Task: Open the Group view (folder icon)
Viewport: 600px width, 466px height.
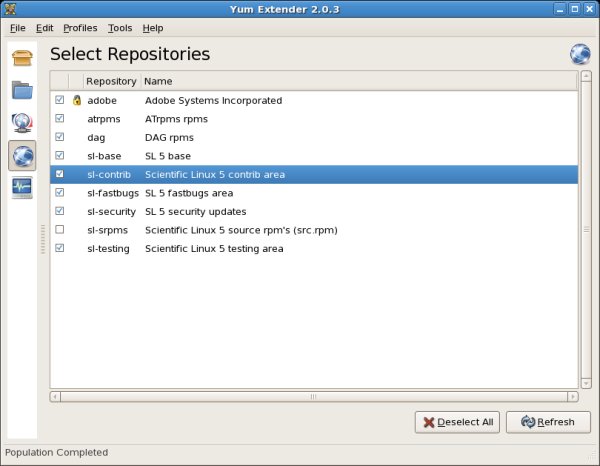Action: pyautogui.click(x=22, y=90)
